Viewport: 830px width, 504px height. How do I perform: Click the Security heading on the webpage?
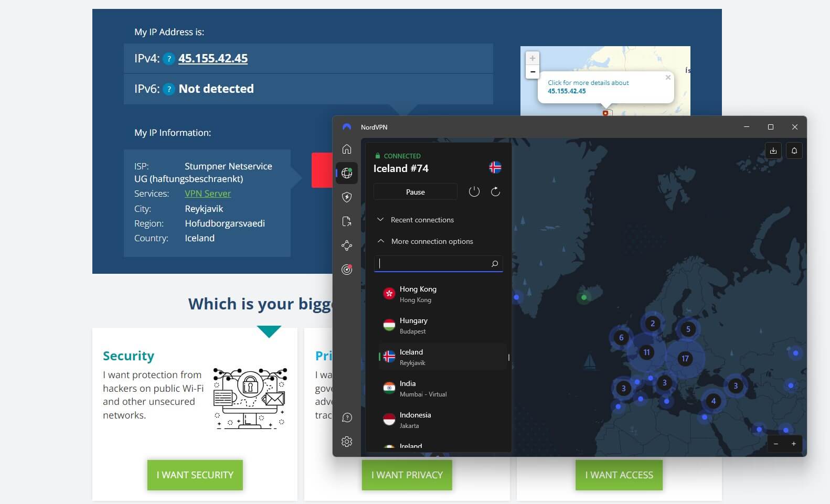click(129, 356)
